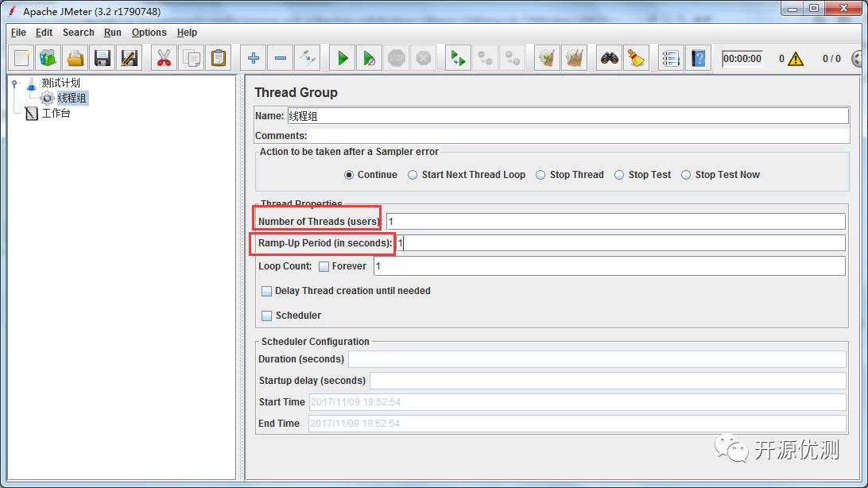The image size is (868, 488).
Task: Start the test with green play icon
Action: (343, 58)
